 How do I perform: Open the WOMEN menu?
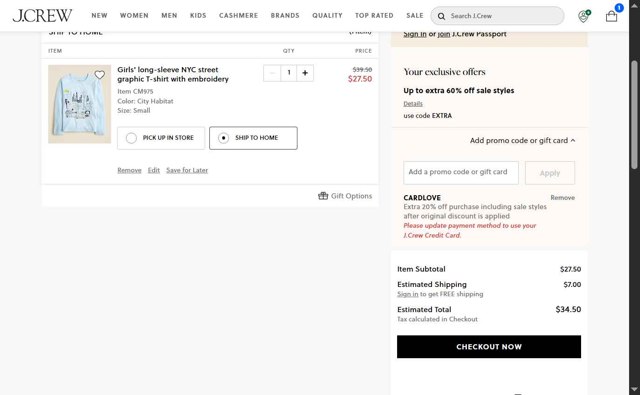[x=134, y=16]
